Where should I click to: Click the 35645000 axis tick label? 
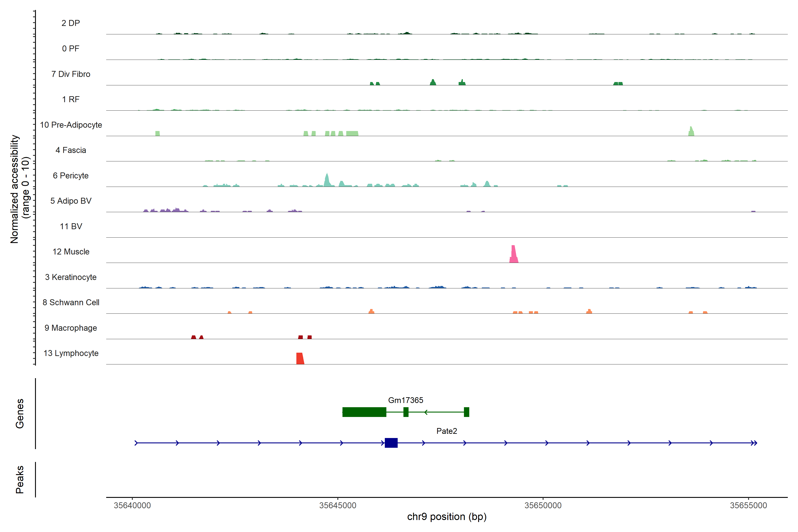click(x=338, y=505)
